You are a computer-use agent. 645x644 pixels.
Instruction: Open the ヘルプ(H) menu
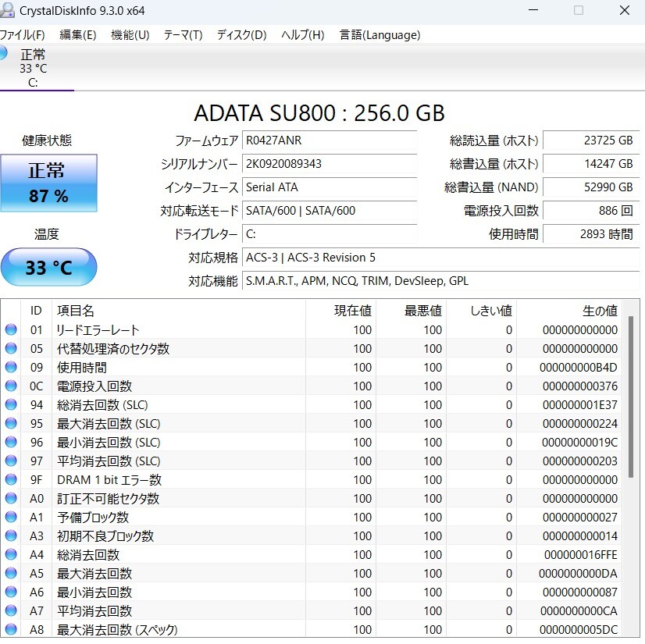point(303,35)
